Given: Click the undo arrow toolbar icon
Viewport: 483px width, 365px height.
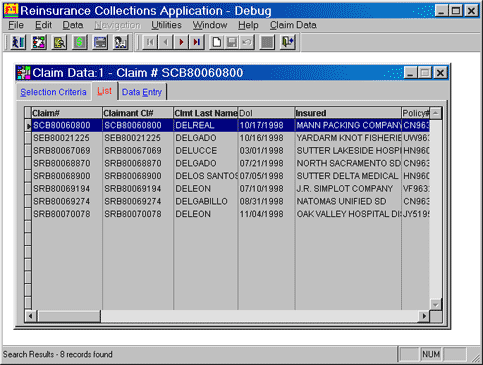Looking at the screenshot, I should click(x=247, y=42).
